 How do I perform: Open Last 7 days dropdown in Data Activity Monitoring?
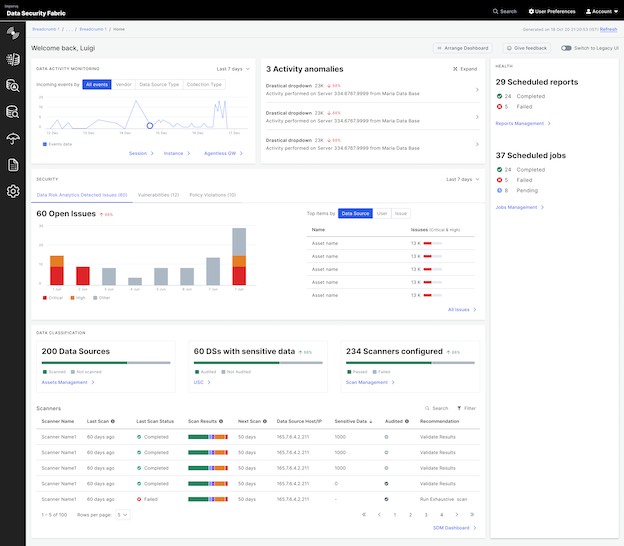(236, 69)
